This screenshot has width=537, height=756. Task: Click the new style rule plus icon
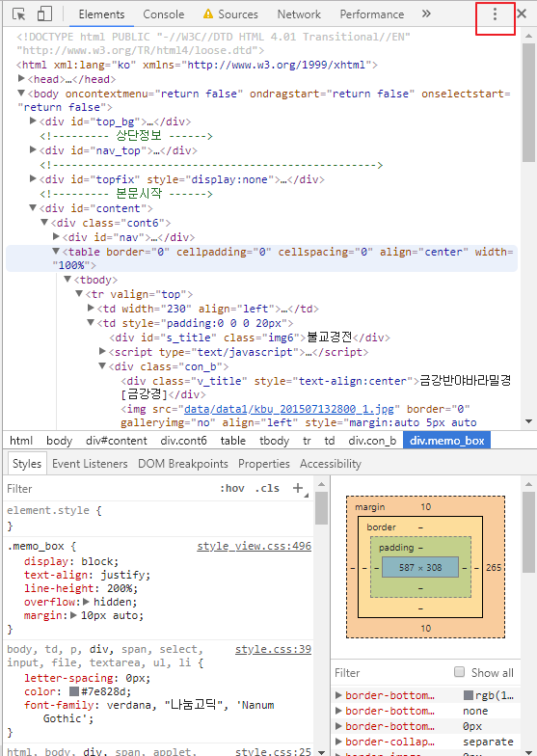coord(299,488)
